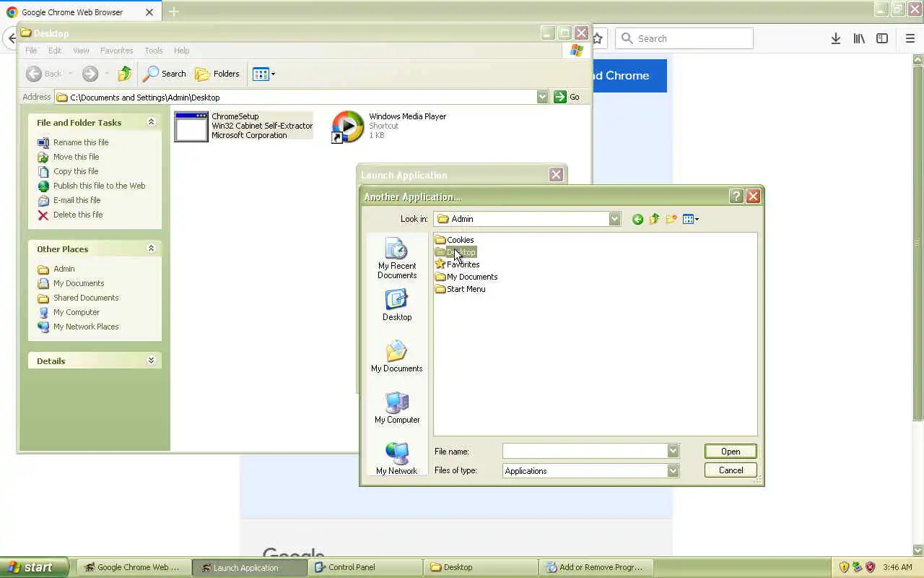Collapse the Other Places panel
Screen dimensions: 924x578
point(151,249)
